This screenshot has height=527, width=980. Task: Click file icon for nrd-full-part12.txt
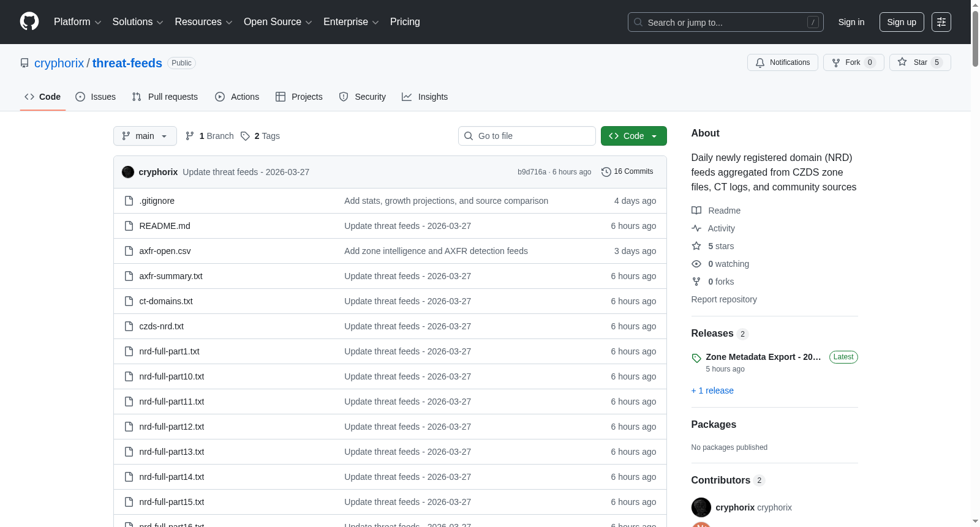click(x=129, y=427)
